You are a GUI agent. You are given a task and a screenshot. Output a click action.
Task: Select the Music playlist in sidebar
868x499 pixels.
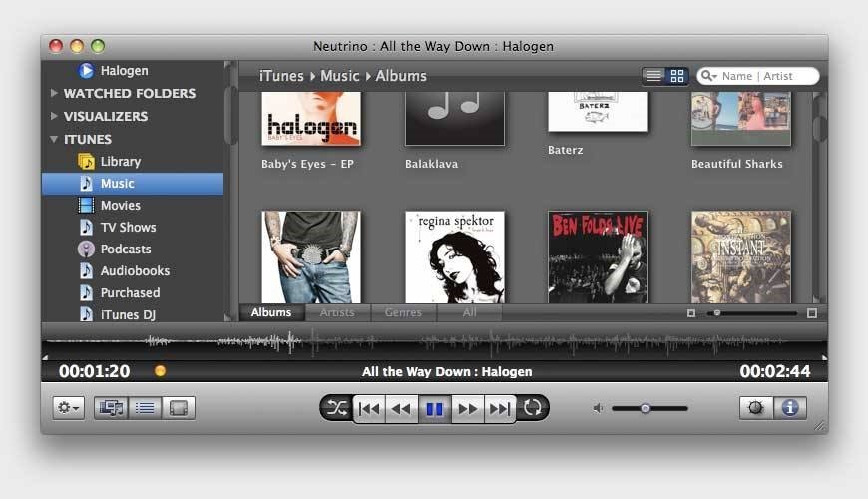click(133, 184)
